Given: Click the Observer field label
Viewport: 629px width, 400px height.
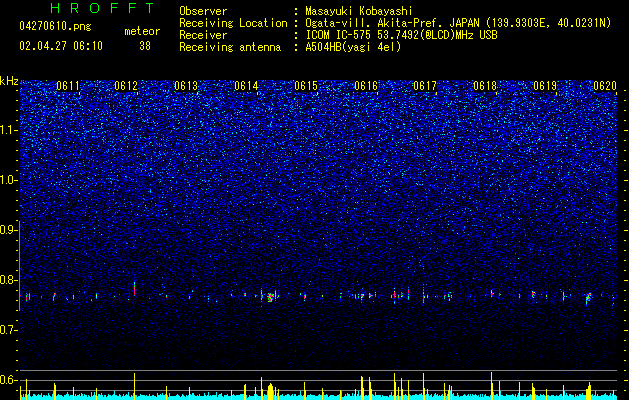Looking at the screenshot, I should point(203,11).
